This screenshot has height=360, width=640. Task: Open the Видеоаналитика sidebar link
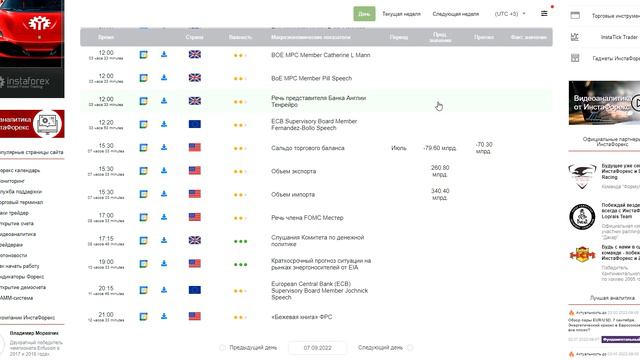[18, 234]
